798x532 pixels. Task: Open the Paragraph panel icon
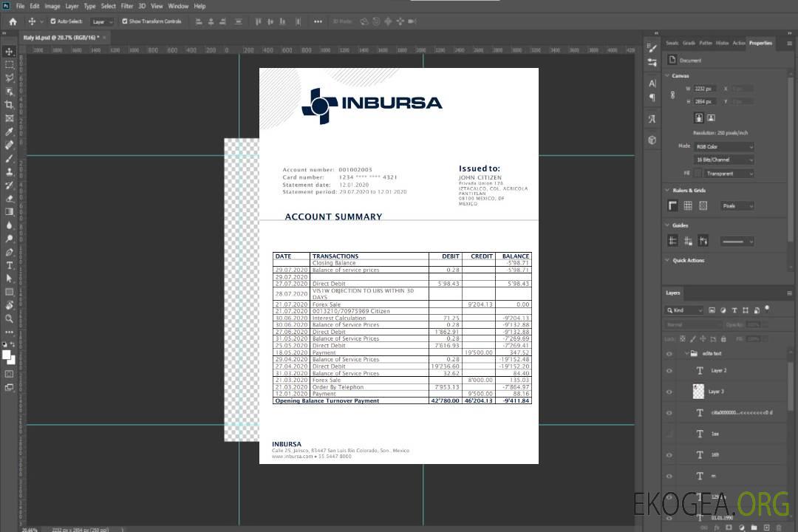click(x=652, y=98)
